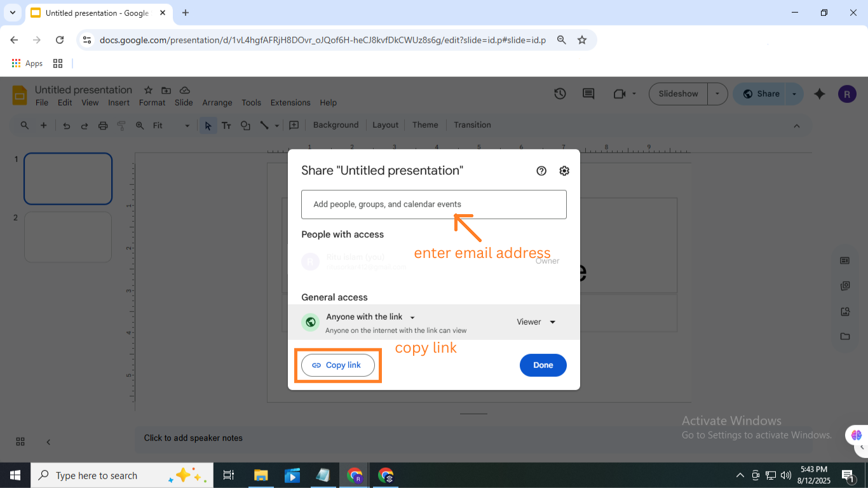Open the share dialog help icon

(541, 171)
